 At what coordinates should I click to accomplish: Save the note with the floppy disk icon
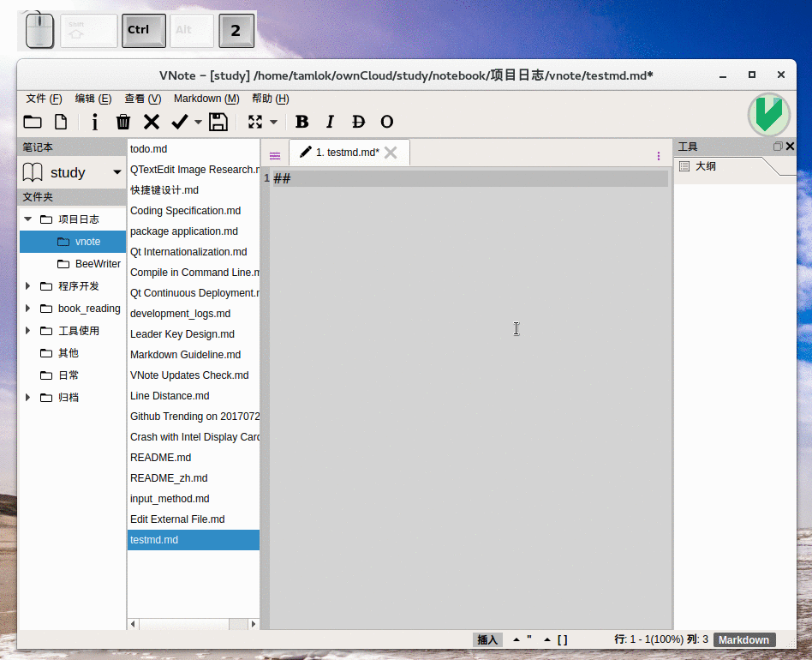(218, 122)
